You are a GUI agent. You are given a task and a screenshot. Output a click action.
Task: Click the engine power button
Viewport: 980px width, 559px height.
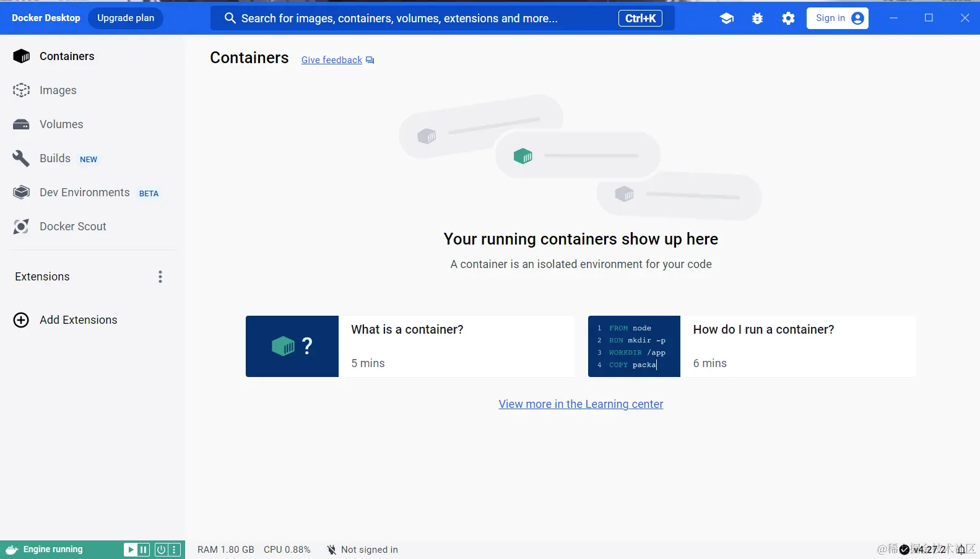coord(161,550)
